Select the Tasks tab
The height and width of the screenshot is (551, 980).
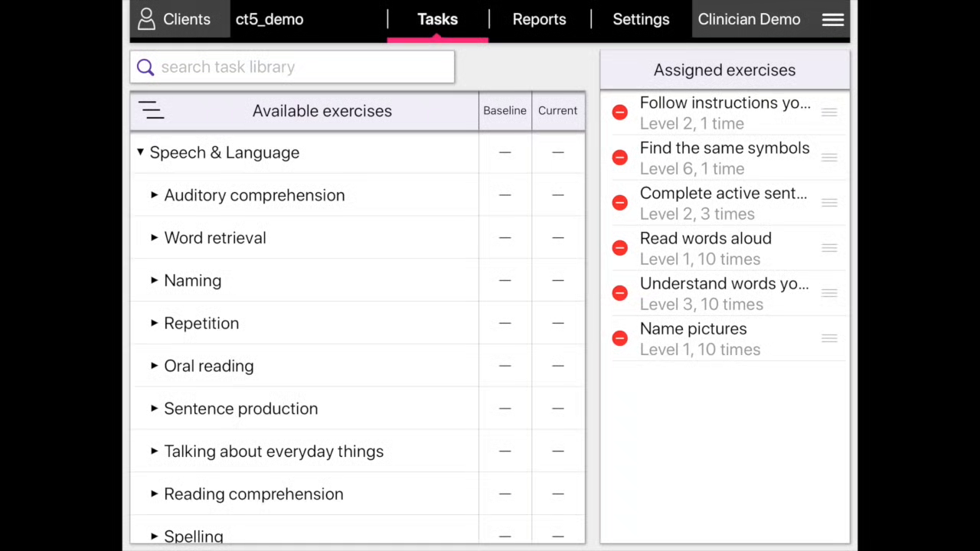pos(437,20)
